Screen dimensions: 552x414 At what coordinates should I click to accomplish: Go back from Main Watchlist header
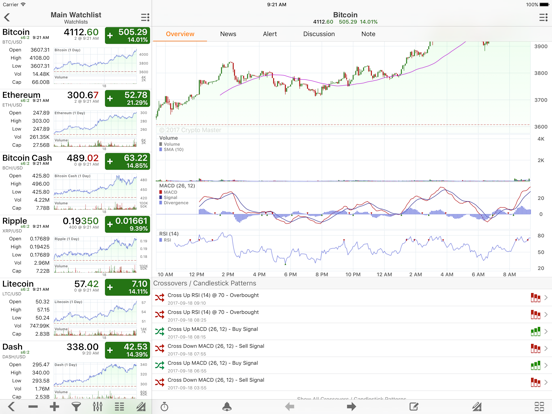7,17
